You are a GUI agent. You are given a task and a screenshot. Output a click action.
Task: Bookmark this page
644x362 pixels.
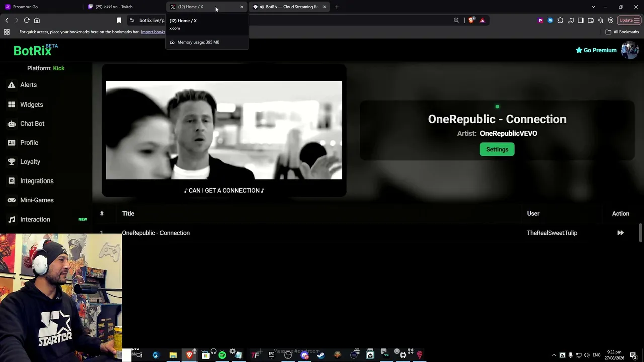tap(119, 20)
